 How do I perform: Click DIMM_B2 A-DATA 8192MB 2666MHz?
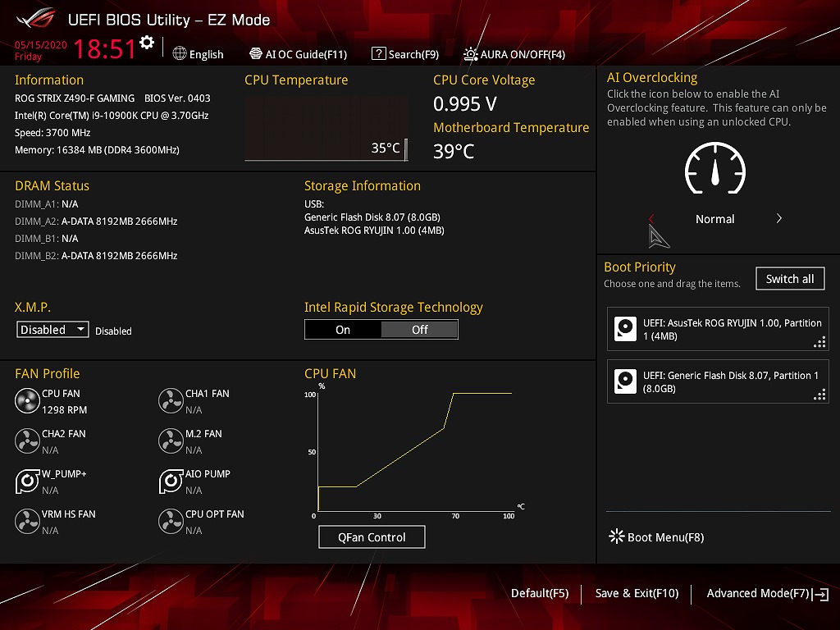(96, 256)
